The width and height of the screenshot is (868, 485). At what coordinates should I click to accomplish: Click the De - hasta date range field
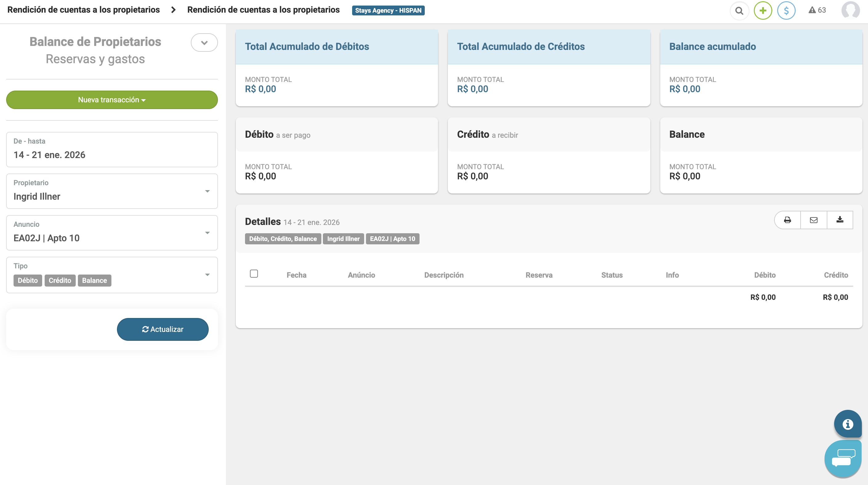coord(112,149)
